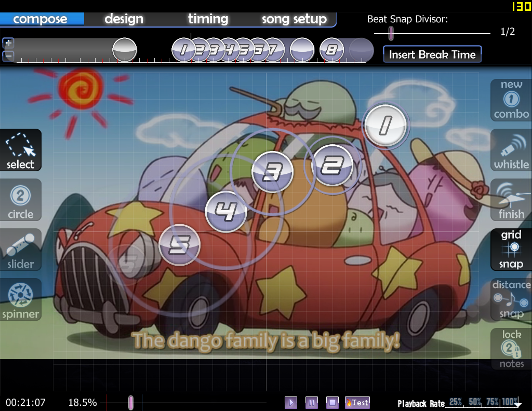Set playback rate to 25%

coord(455,402)
